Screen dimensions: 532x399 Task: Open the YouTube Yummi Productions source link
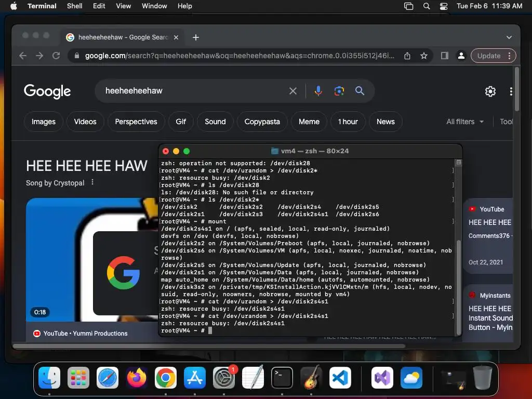(x=81, y=334)
